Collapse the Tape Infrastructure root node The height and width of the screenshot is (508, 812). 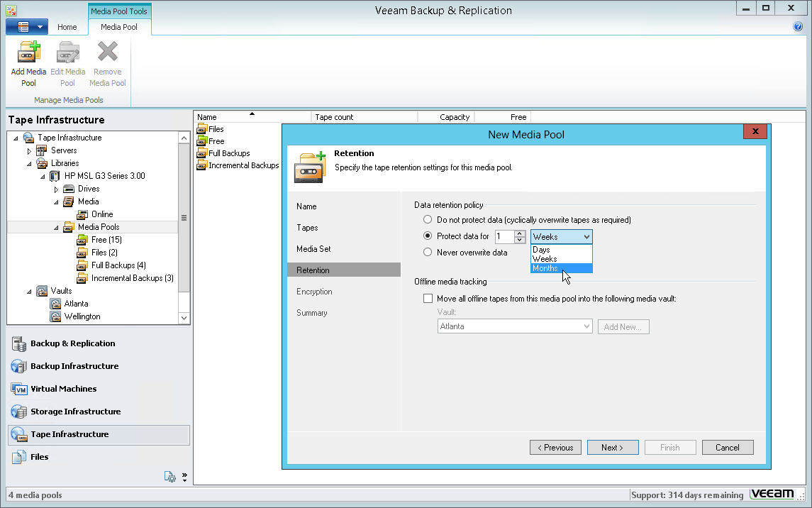coord(16,138)
